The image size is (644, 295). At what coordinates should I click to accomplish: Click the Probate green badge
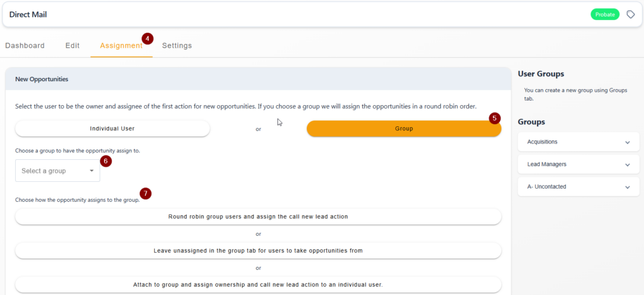click(x=605, y=14)
